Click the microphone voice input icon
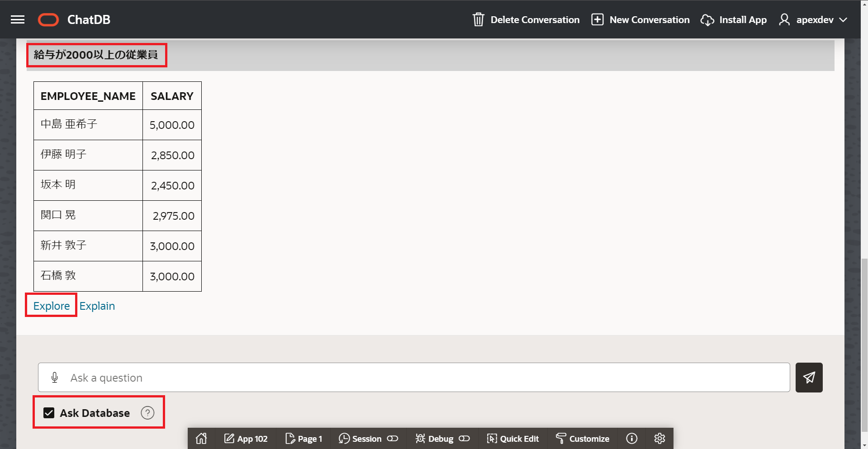868x449 pixels. [55, 378]
